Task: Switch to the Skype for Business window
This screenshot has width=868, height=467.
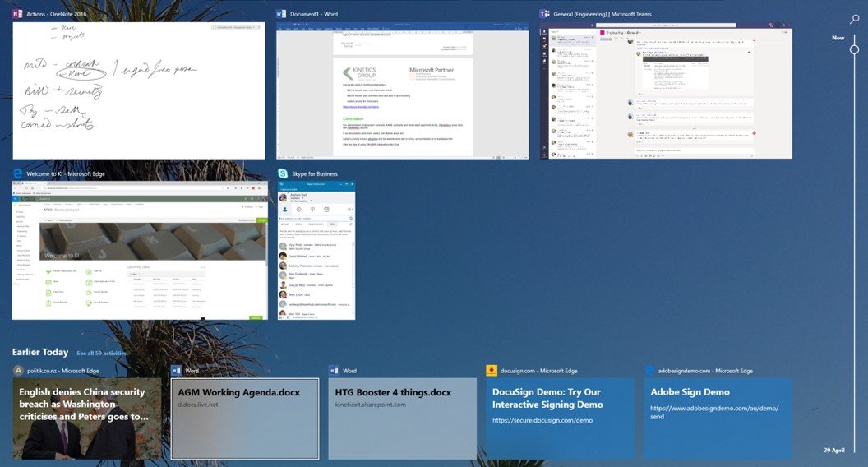Action: tap(316, 251)
